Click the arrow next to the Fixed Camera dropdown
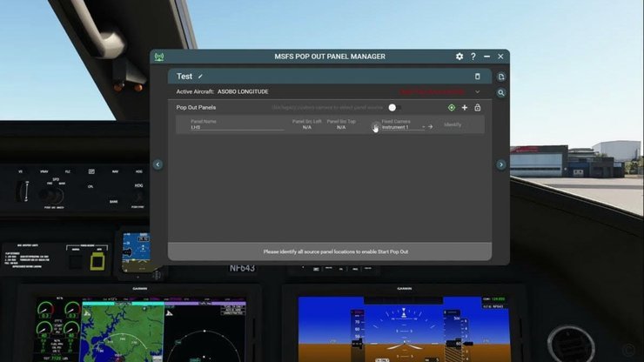644x362 pixels. click(431, 127)
